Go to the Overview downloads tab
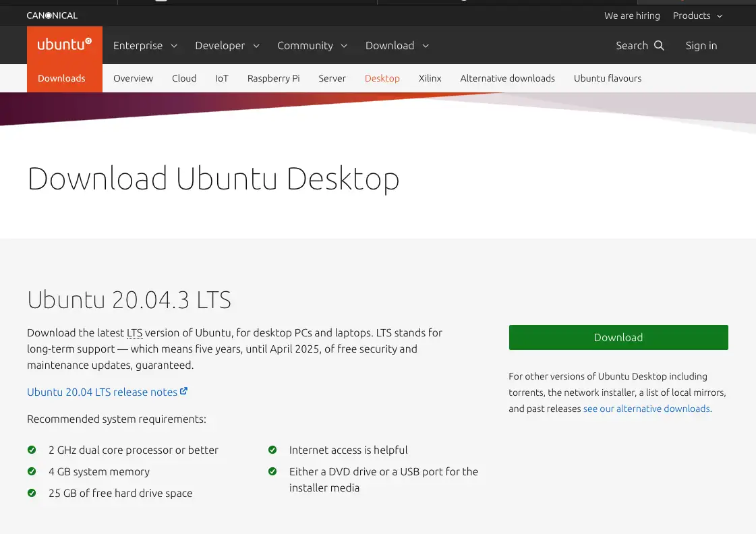The image size is (756, 534). 133,78
